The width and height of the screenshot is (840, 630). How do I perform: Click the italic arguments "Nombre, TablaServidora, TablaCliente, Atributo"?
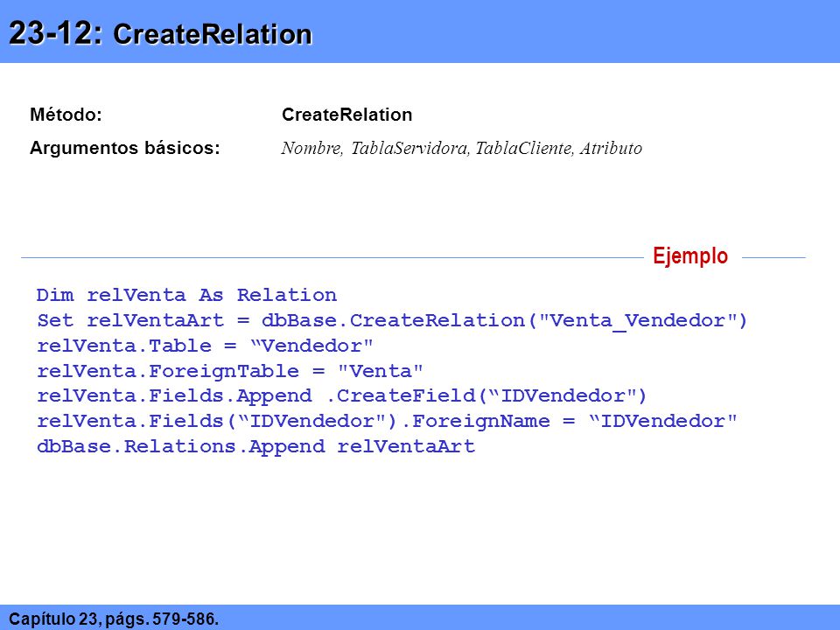click(x=462, y=148)
